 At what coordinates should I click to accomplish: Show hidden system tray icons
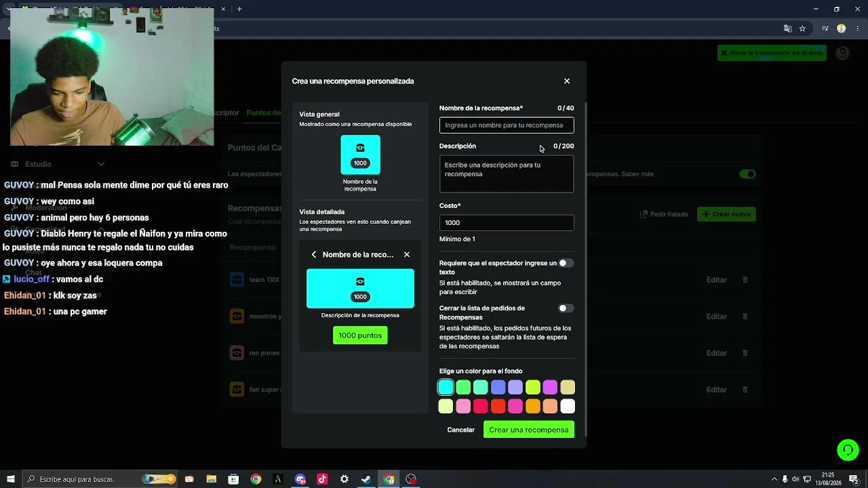click(774, 479)
